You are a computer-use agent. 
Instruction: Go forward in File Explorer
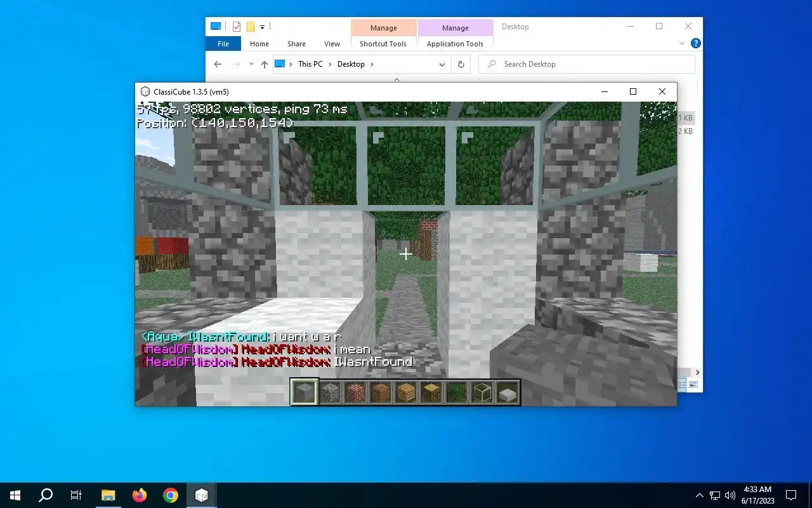[x=237, y=64]
